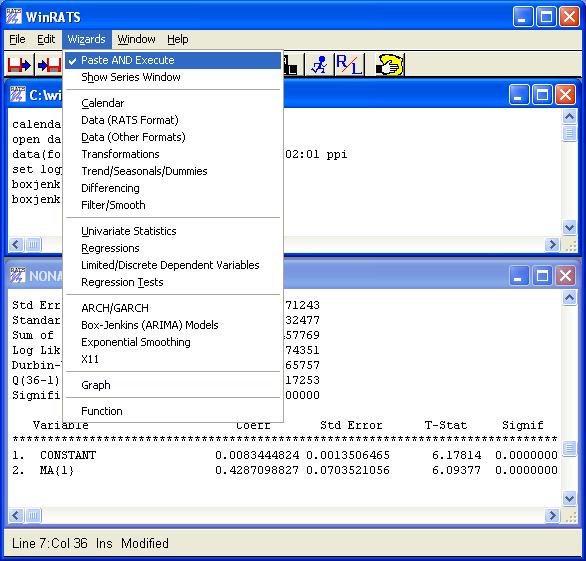Viewport: 586px width, 561px height.
Task: Open the Calendar wizard
Action: pos(173,103)
